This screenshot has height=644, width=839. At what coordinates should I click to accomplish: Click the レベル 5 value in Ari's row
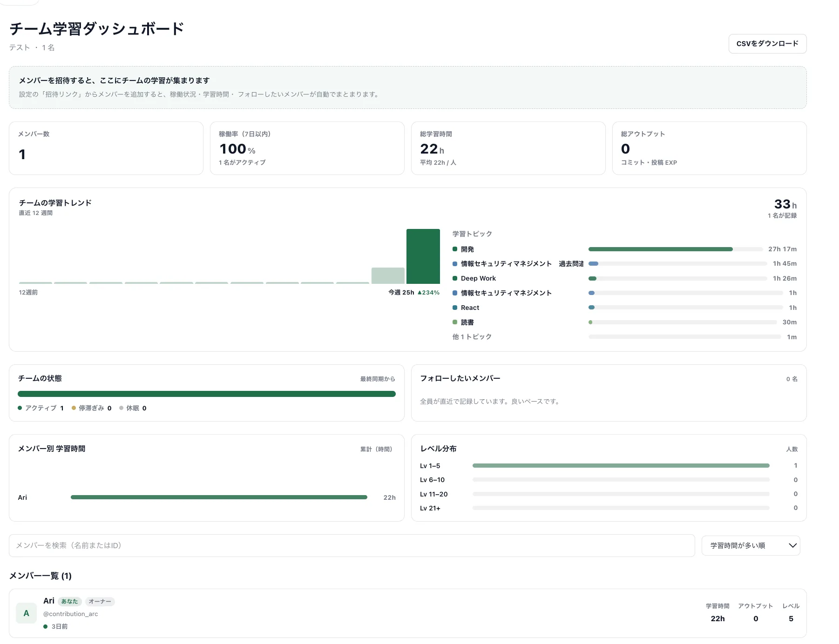pyautogui.click(x=791, y=618)
